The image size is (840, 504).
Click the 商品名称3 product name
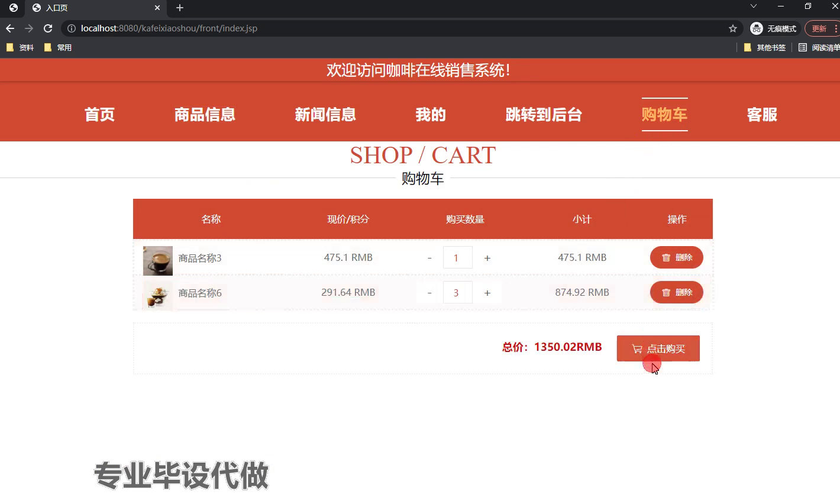click(200, 258)
